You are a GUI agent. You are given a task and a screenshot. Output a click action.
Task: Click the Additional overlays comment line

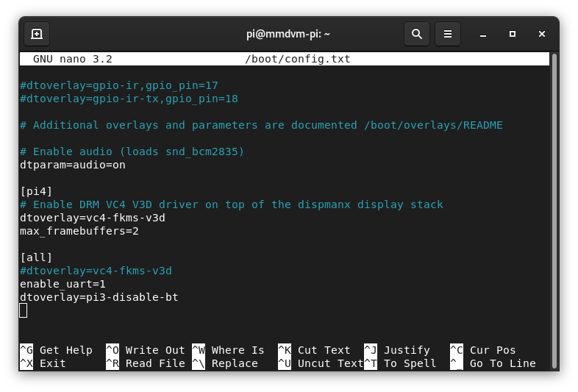pyautogui.click(x=261, y=125)
